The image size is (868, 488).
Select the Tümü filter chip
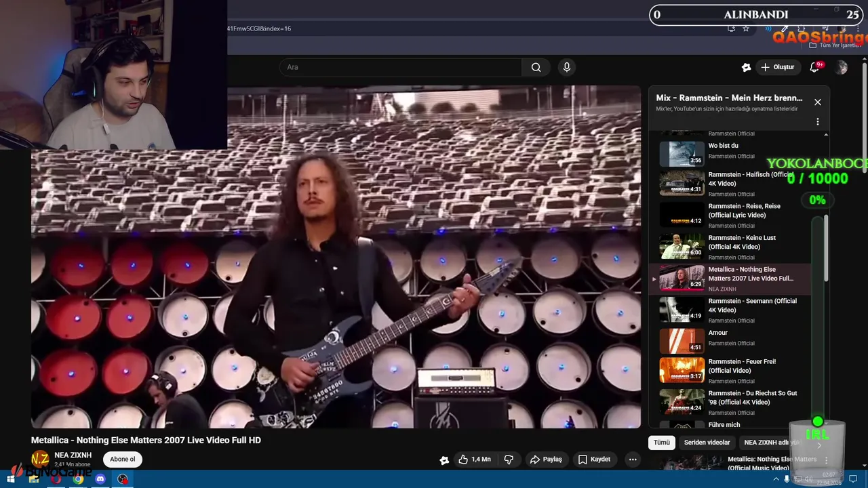[662, 443]
